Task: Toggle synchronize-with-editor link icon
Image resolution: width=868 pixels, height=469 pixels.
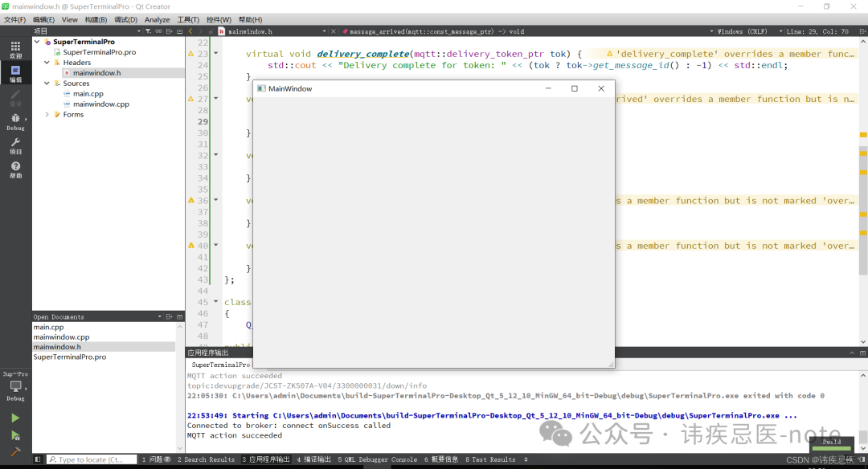Action: point(158,31)
